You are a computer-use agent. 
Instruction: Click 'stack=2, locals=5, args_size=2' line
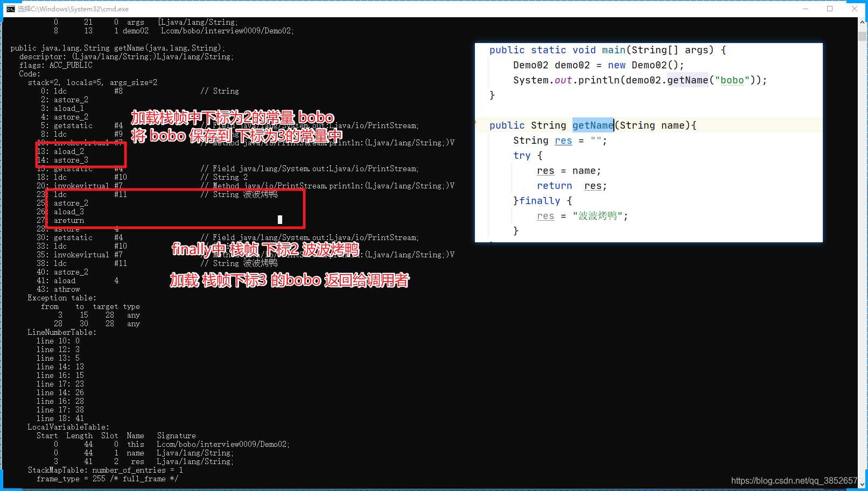click(x=93, y=82)
